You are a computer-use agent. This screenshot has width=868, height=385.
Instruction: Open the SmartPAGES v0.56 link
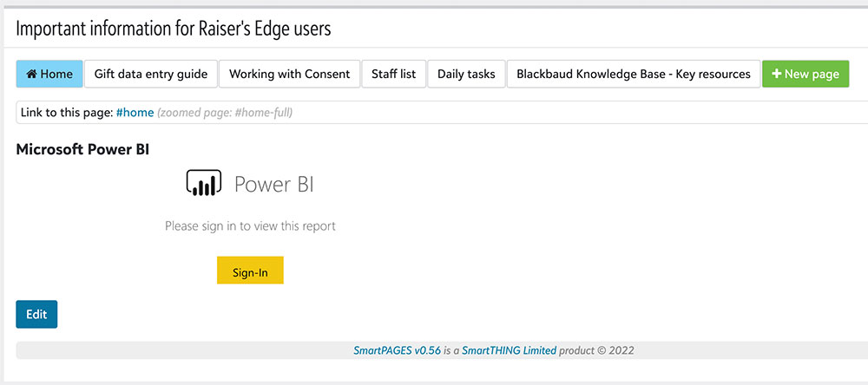(397, 350)
